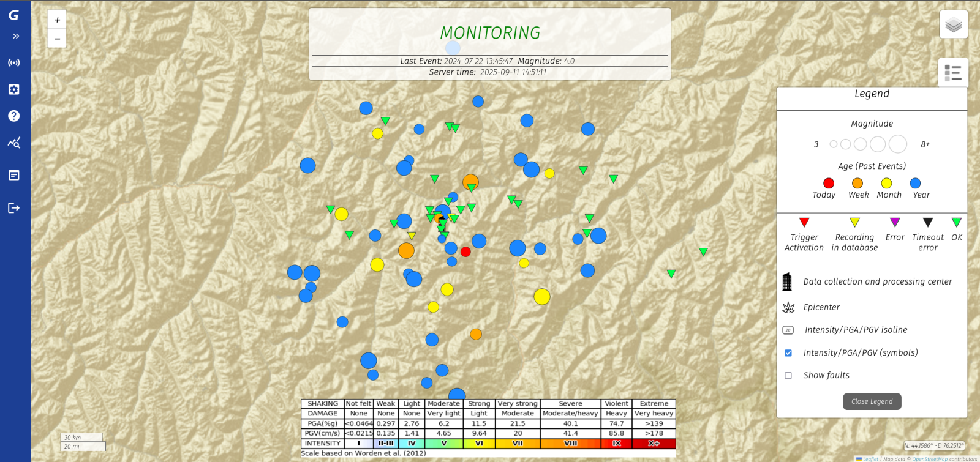980x462 pixels.
Task: Click the logout icon in sidebar
Action: (x=13, y=208)
